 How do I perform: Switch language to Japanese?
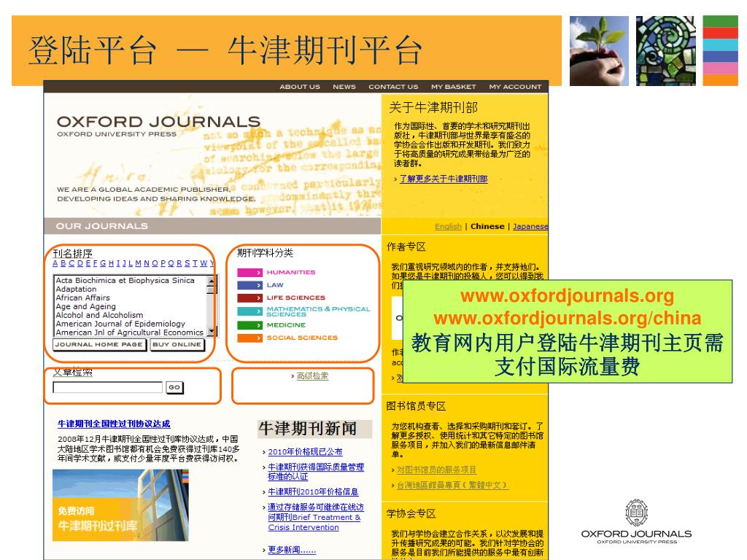pos(530,226)
